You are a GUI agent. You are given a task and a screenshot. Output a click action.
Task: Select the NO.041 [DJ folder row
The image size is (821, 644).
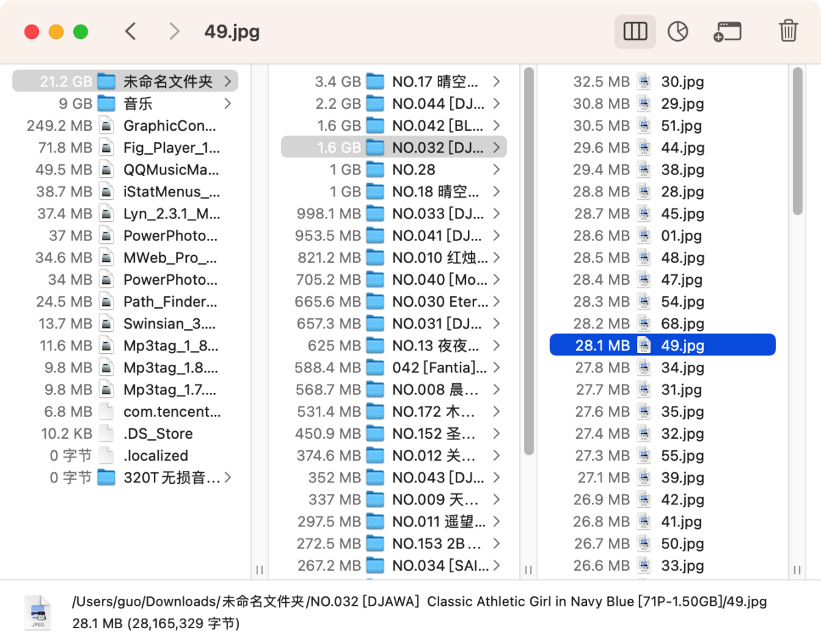pos(394,235)
